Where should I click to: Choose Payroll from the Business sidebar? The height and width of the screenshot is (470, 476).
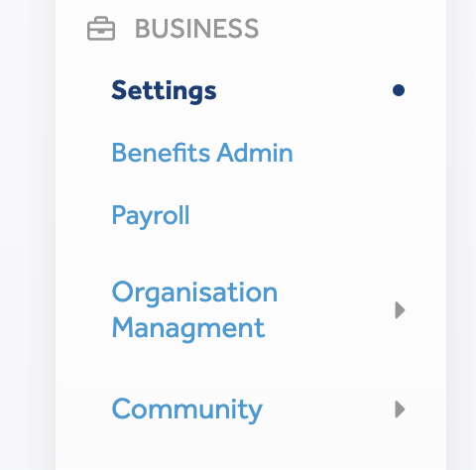tap(151, 215)
